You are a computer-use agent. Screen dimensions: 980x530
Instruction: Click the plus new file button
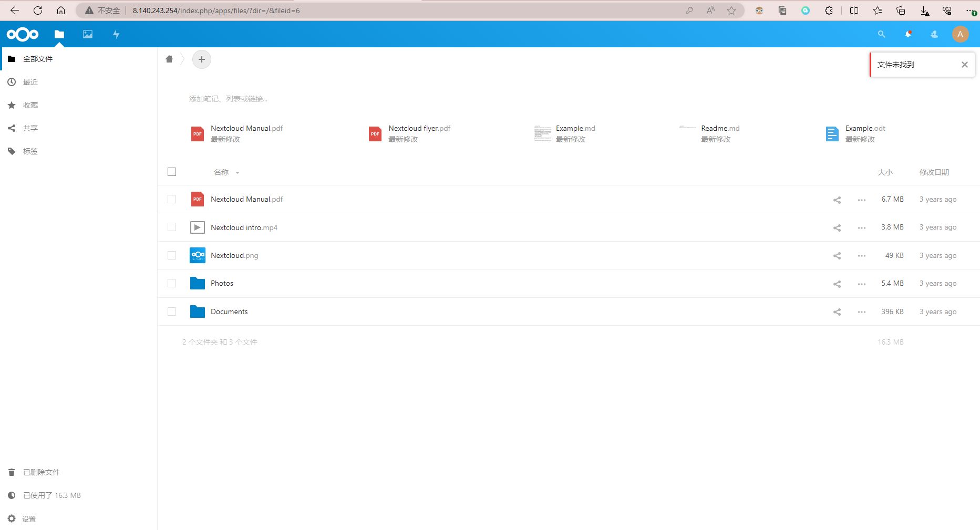pos(202,59)
